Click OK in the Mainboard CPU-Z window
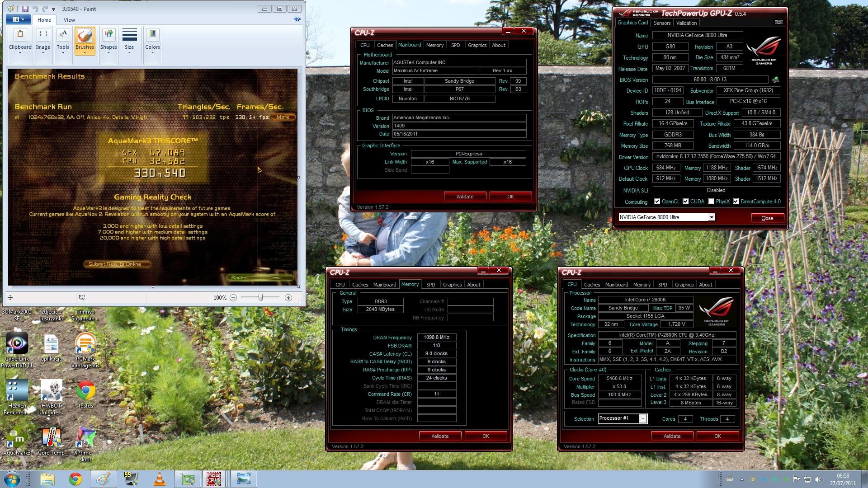The height and width of the screenshot is (488, 868). (x=510, y=197)
